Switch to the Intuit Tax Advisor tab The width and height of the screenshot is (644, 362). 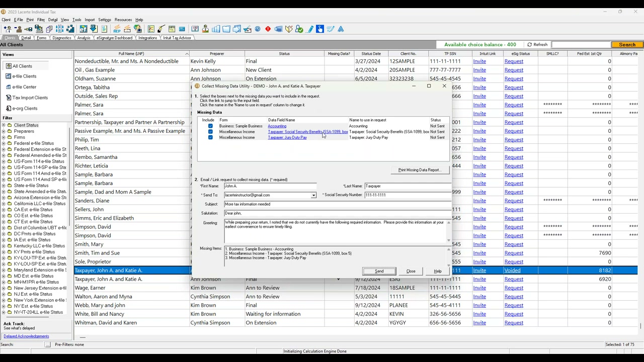pyautogui.click(x=177, y=38)
